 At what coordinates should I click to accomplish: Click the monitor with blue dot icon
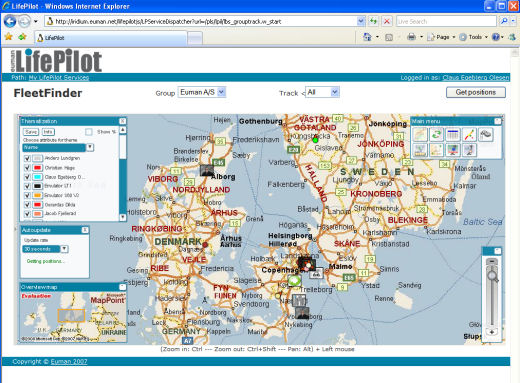point(453,150)
